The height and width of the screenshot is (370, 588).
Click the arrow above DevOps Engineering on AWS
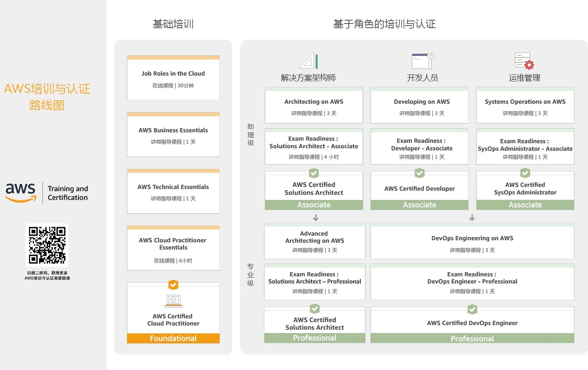click(472, 218)
